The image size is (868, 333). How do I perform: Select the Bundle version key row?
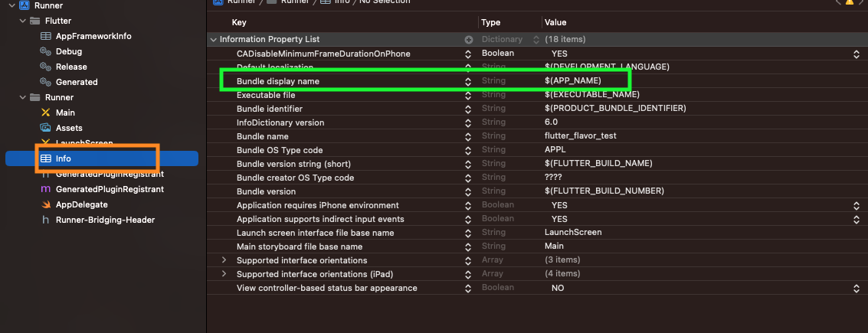point(267,191)
